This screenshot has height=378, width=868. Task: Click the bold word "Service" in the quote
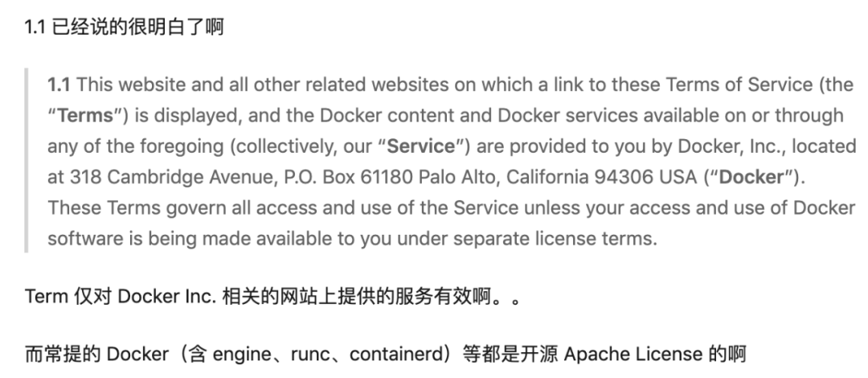[x=417, y=147]
